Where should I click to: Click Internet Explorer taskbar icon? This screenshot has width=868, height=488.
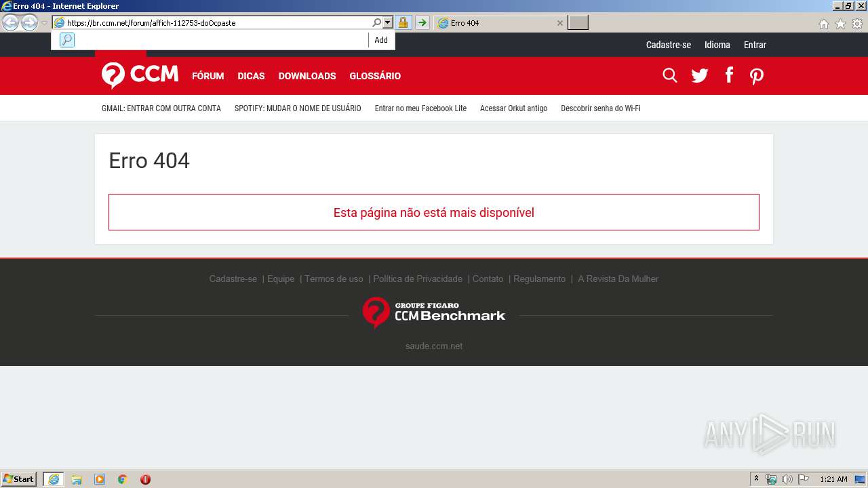click(x=54, y=479)
